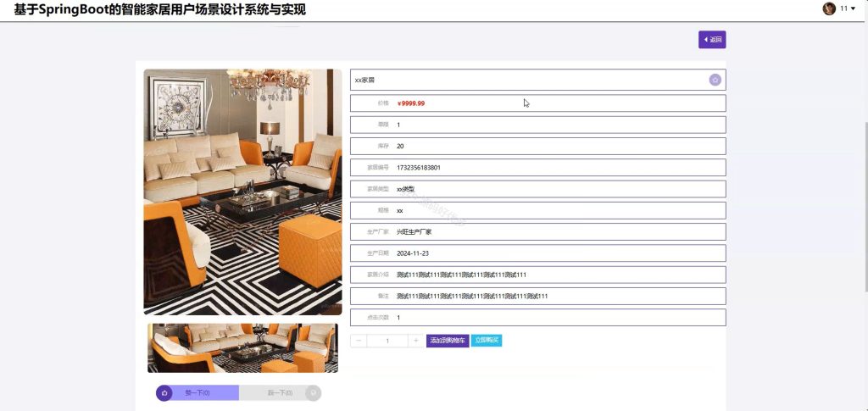
Task: Click the SpringBoot system title in header
Action: tap(159, 9)
